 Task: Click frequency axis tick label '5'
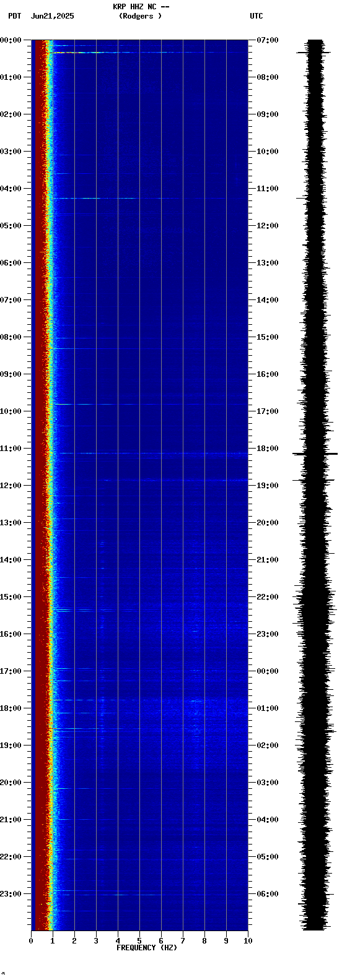click(x=139, y=941)
